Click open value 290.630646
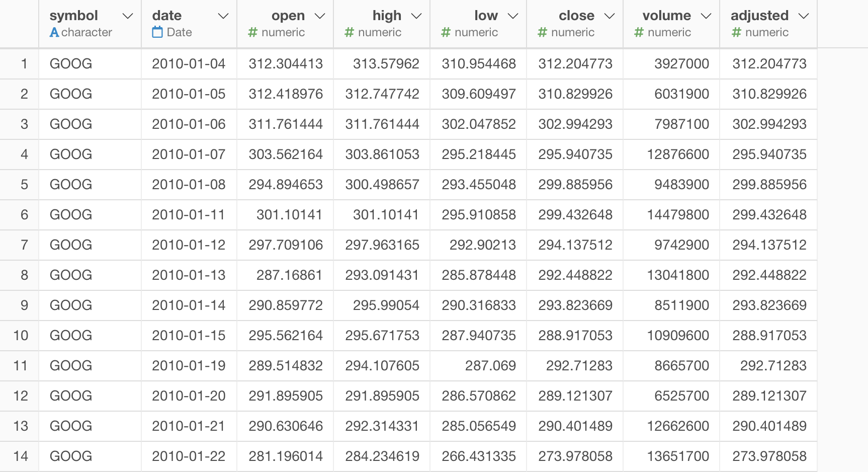The height and width of the screenshot is (472, 868). tap(286, 426)
